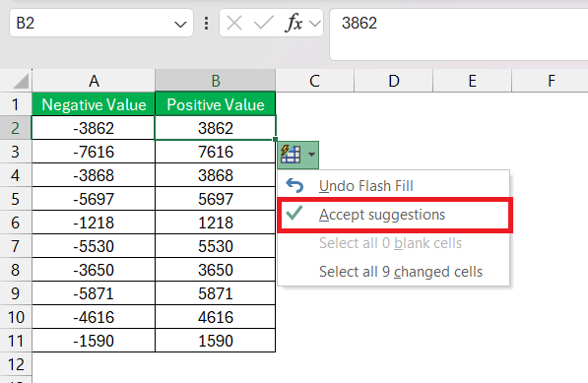Click cell containing 5530

point(216,246)
